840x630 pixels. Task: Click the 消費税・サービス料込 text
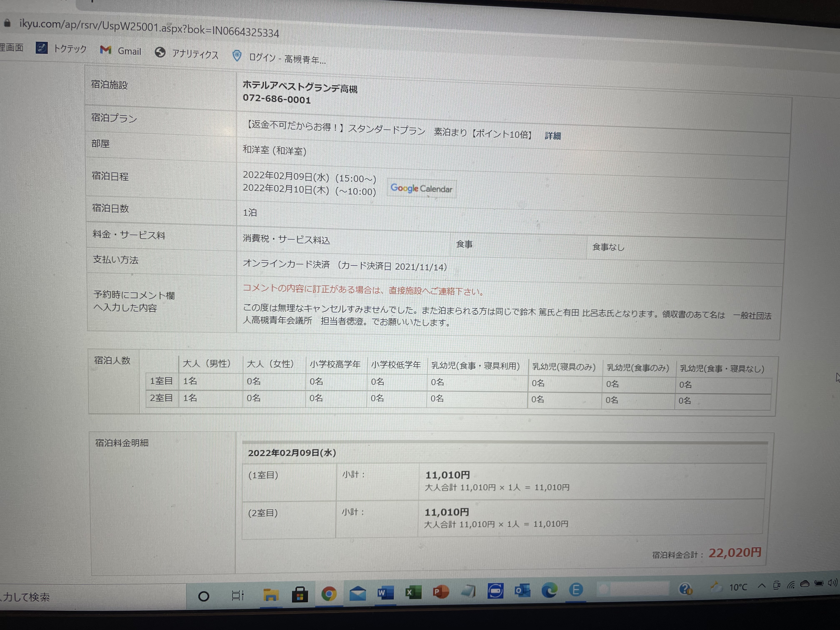pos(286,239)
